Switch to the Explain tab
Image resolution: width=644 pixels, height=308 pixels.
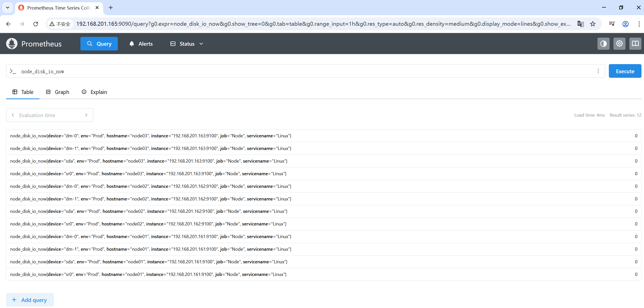[94, 92]
